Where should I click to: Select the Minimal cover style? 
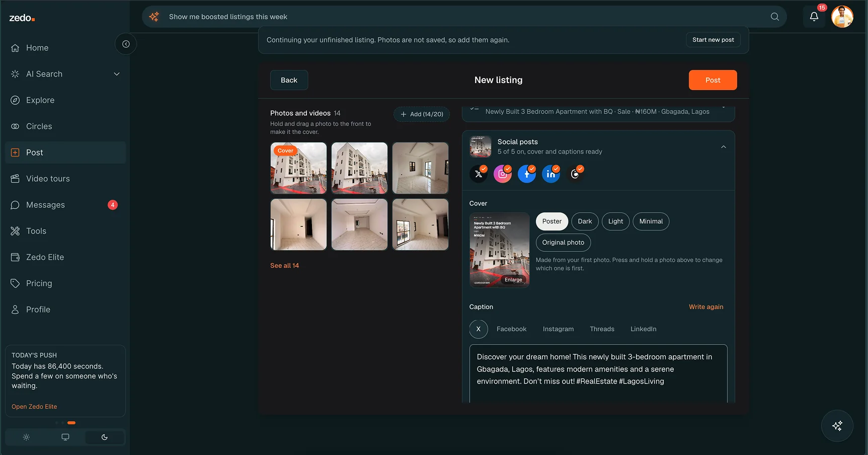click(651, 221)
